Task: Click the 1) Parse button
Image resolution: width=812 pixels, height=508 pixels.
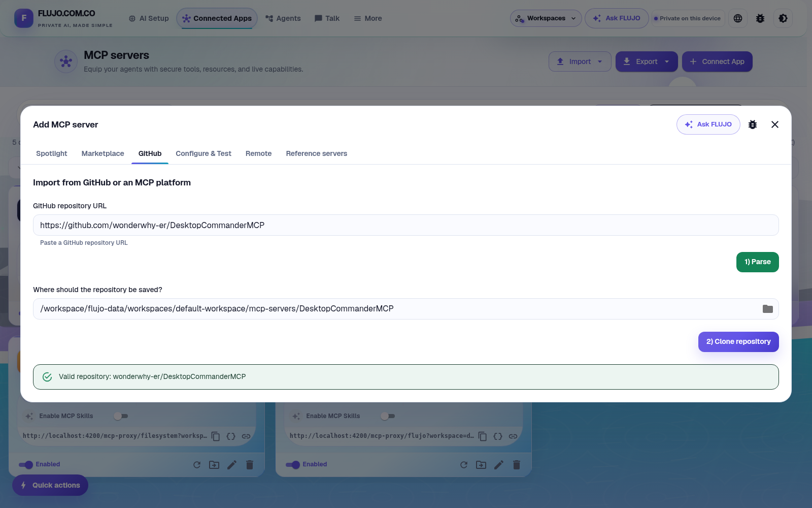Action: [x=758, y=262]
